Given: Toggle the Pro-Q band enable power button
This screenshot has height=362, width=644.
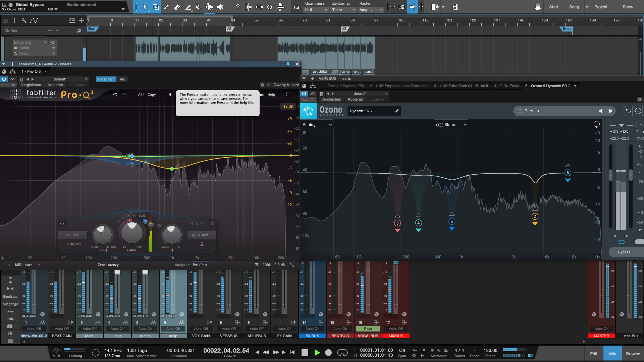Looking at the screenshot, I should coord(62,224).
